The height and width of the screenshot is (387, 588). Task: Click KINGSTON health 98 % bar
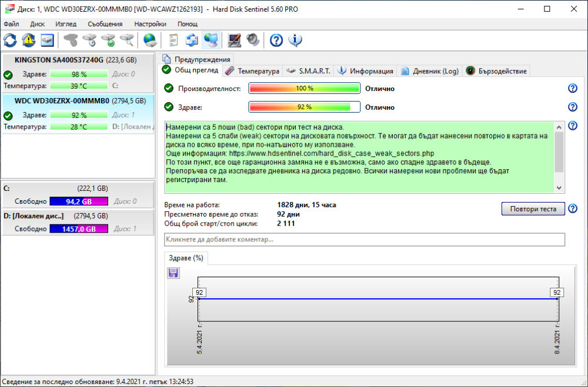click(79, 74)
